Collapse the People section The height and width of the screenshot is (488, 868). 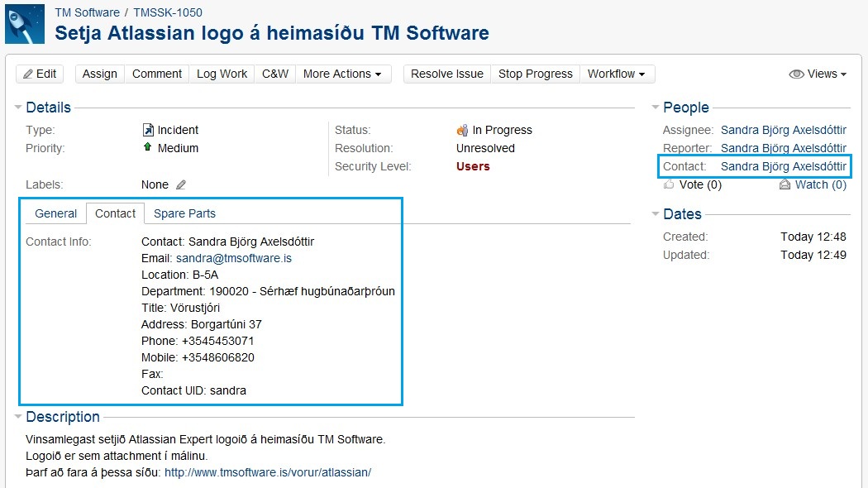tap(656, 108)
